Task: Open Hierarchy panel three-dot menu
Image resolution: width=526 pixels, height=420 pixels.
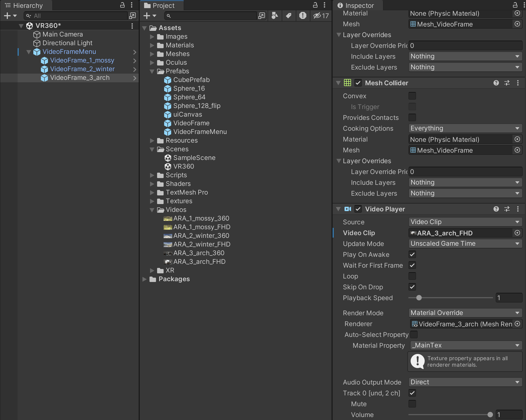Action: [x=132, y=5]
